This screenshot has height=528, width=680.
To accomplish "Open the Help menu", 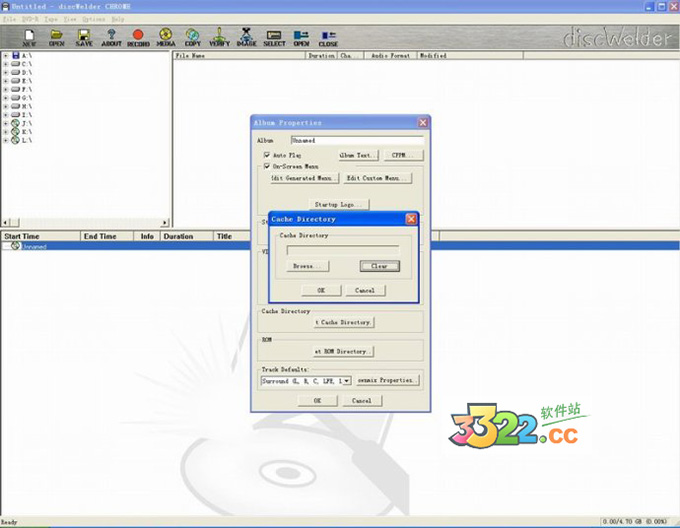I will [118, 19].
